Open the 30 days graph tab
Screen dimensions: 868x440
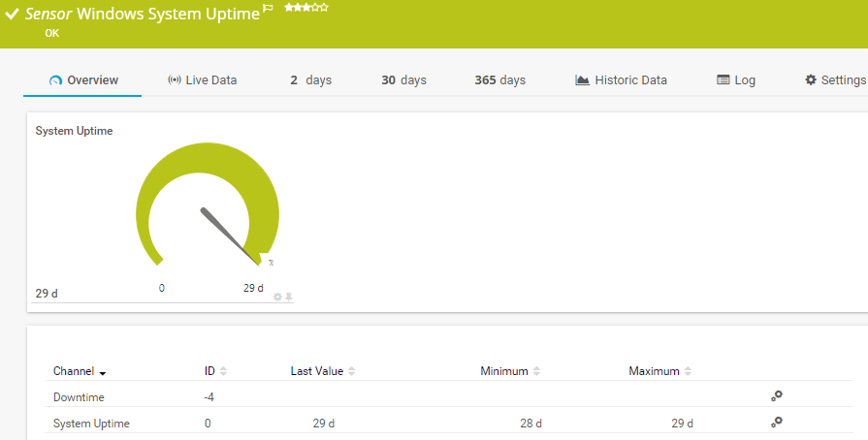click(x=403, y=80)
